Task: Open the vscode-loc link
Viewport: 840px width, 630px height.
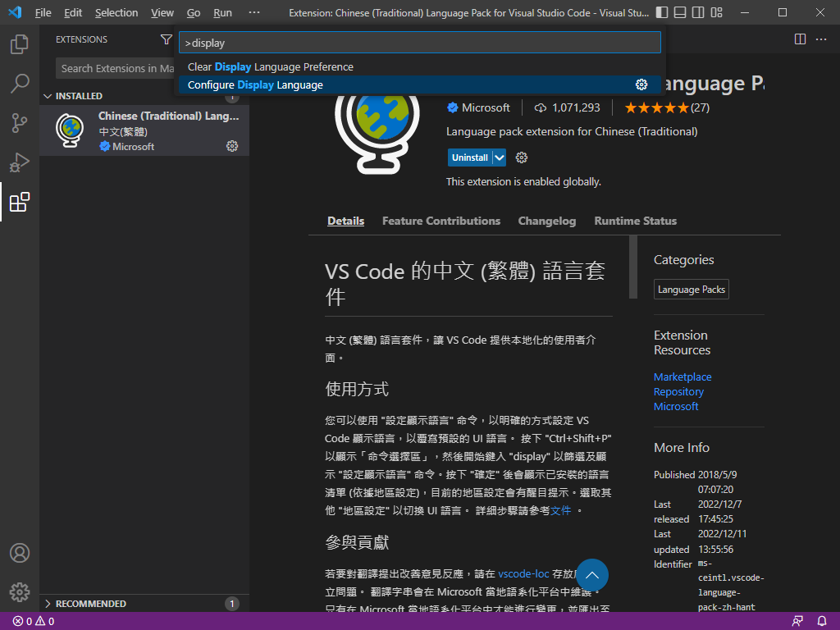Action: pos(523,573)
